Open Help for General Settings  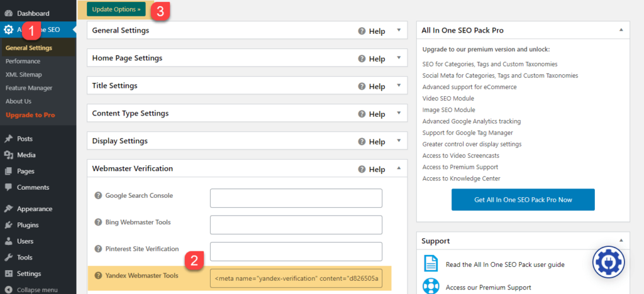pos(372,31)
